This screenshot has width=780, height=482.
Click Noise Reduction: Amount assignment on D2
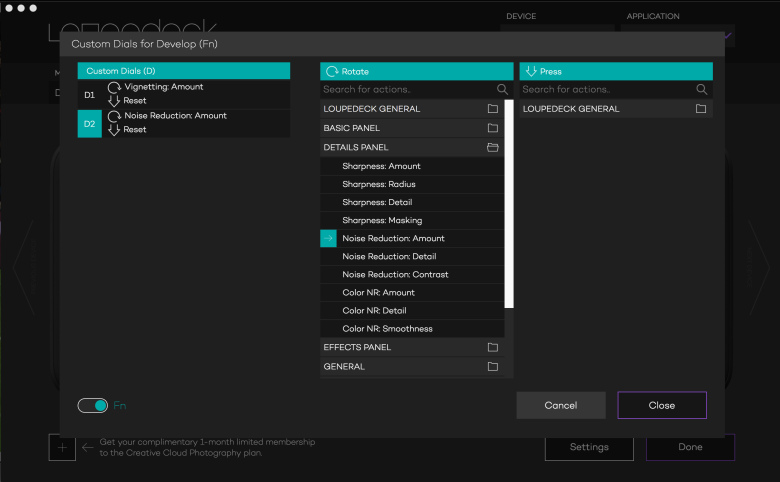[176, 115]
